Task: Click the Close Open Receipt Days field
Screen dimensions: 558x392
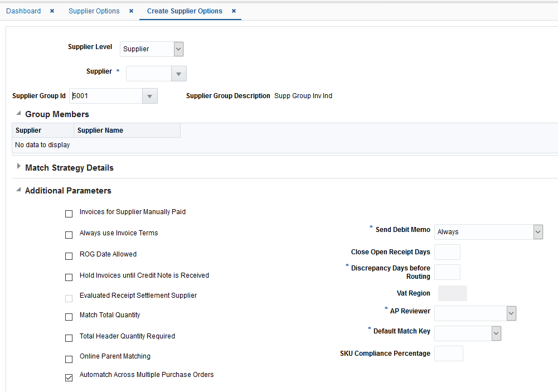Action: click(447, 251)
